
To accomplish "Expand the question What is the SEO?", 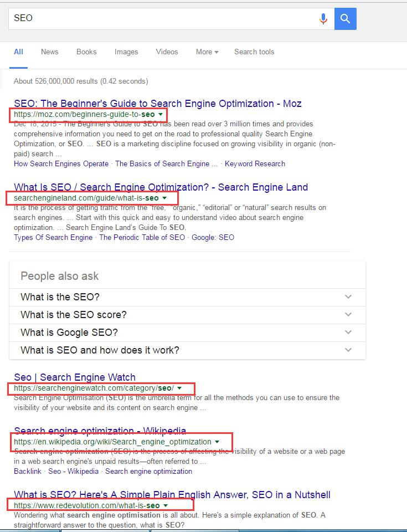I will [x=187, y=297].
